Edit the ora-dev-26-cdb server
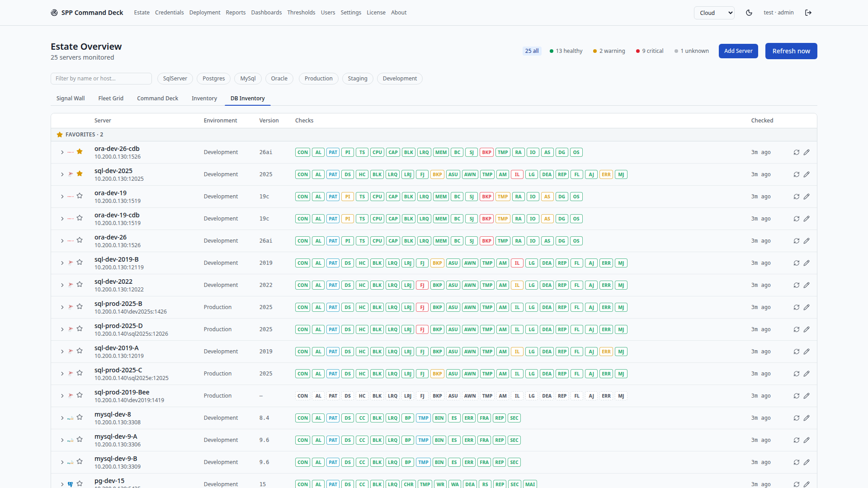 coord(807,152)
